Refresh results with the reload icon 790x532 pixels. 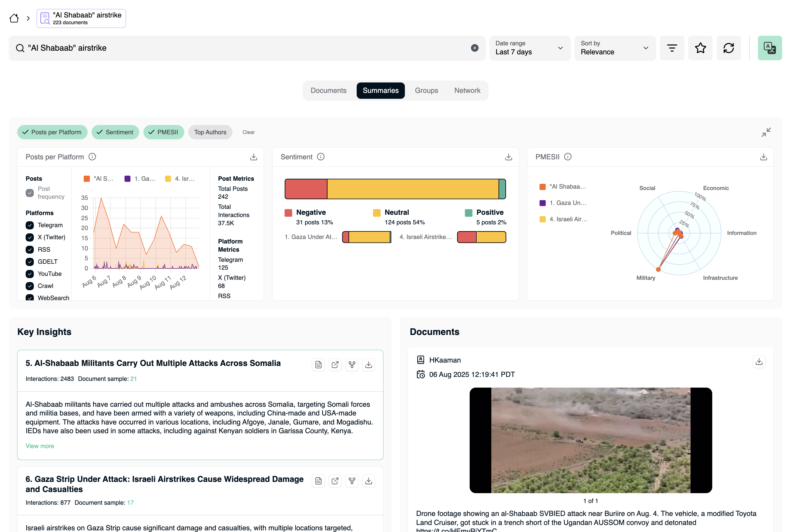pyautogui.click(x=728, y=48)
